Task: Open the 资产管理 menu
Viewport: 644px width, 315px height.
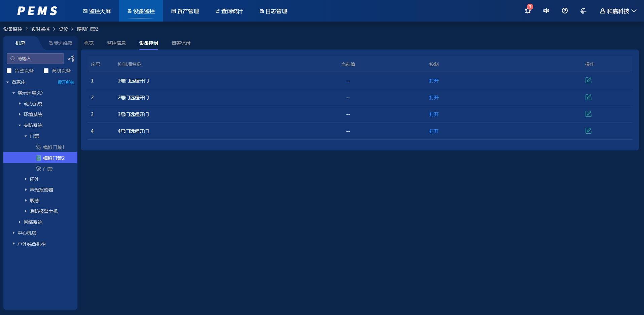Action: pos(185,11)
